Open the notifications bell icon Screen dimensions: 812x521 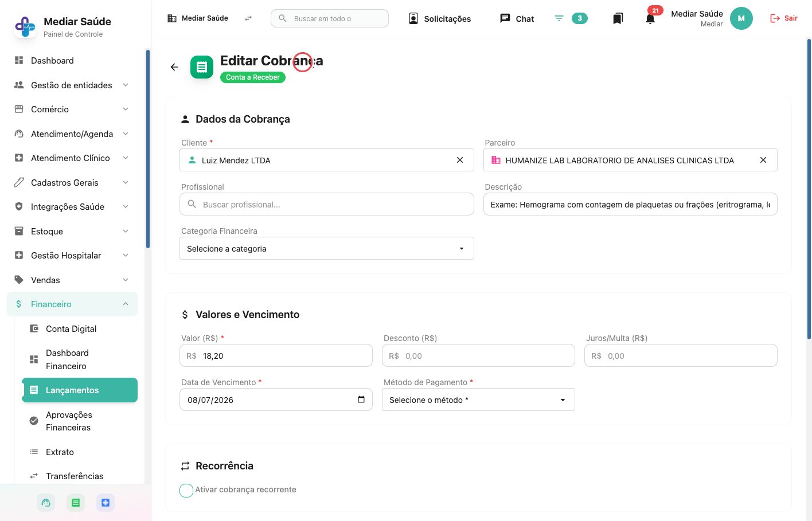(x=650, y=19)
